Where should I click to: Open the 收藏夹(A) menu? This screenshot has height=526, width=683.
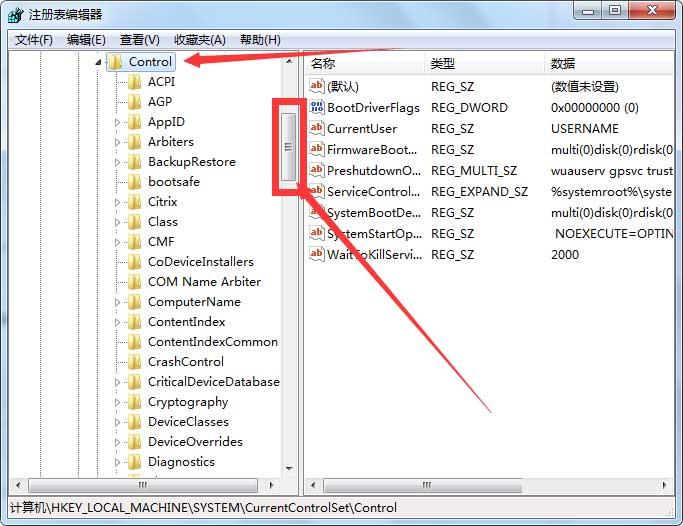(x=200, y=40)
